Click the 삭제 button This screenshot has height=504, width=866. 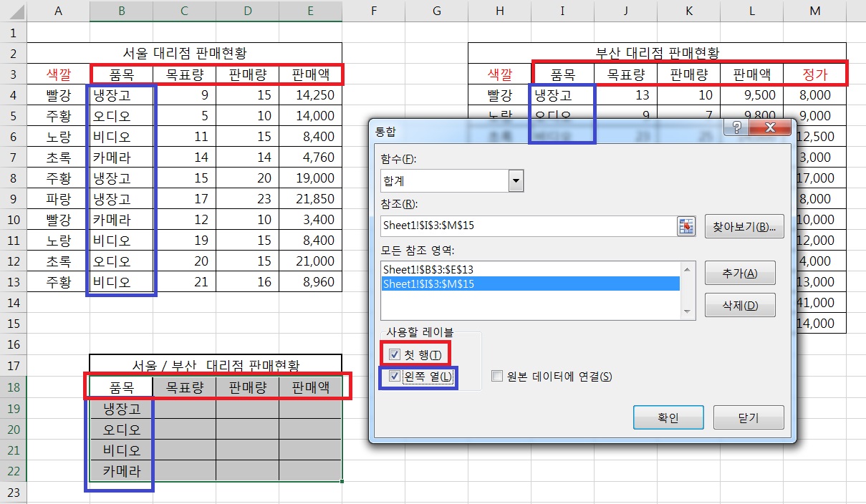pos(740,306)
